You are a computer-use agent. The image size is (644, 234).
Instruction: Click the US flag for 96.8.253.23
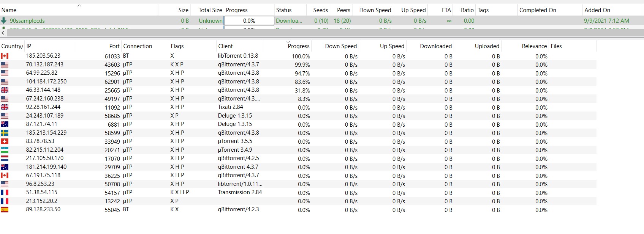[x=5, y=184]
